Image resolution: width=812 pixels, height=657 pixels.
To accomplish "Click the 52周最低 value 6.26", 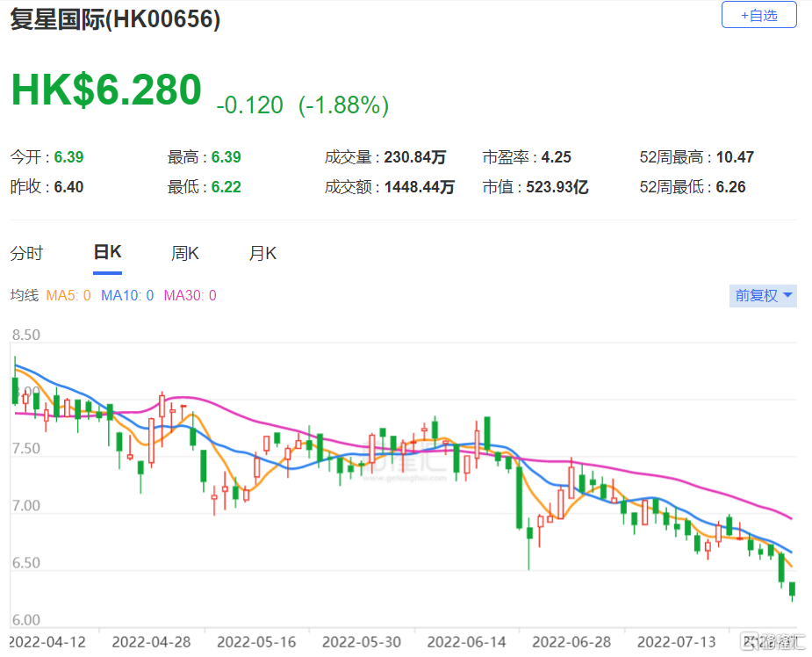I will tap(730, 187).
